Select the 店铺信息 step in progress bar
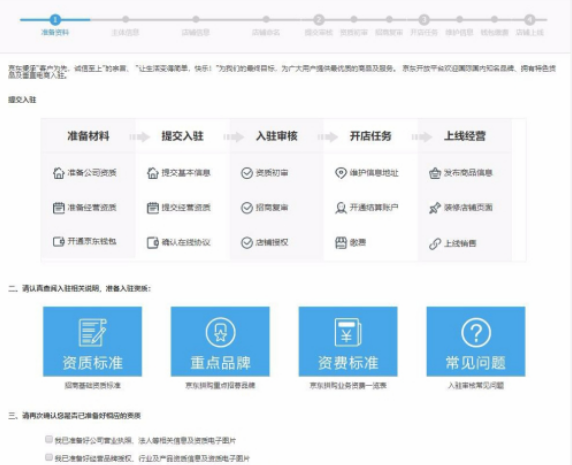This screenshot has width=572, height=465. tap(196, 19)
